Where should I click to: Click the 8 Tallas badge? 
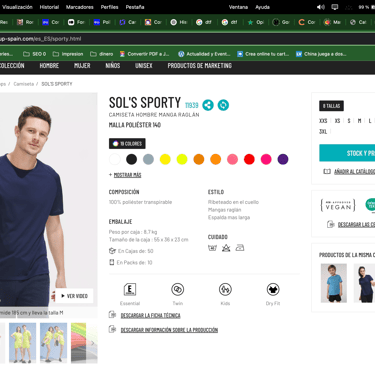[x=331, y=106]
